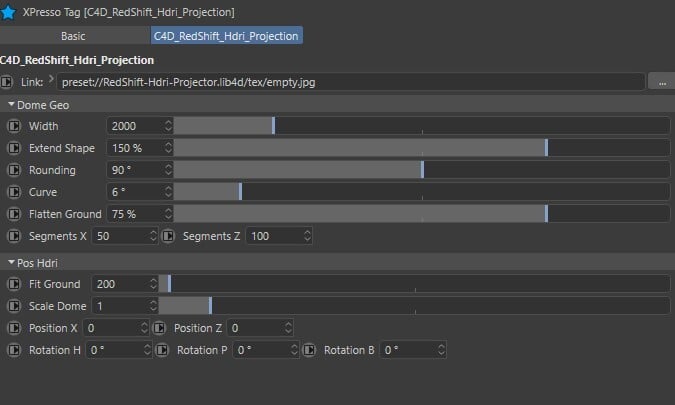Viewport: 675px width, 405px height.
Task: Click the C4D_RedShift_Hdri_Projection bold heading
Action: tap(77, 60)
